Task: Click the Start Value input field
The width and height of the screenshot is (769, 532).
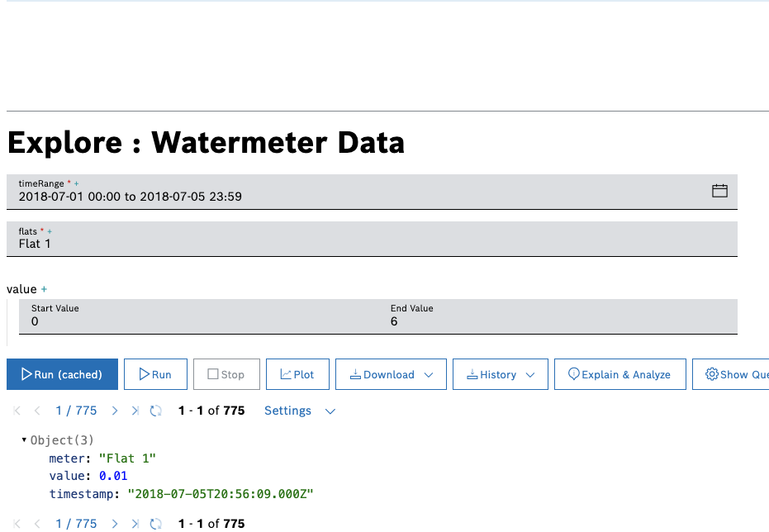Action: pos(198,321)
